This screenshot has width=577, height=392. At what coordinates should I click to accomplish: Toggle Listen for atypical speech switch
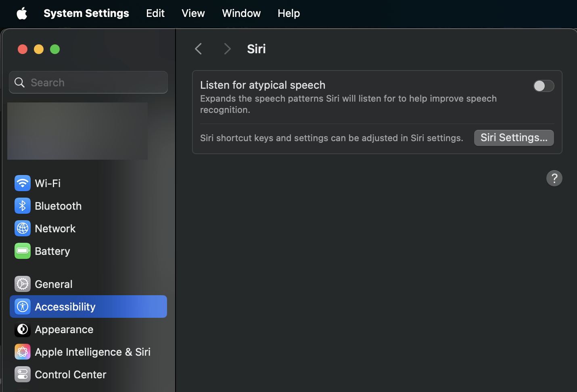click(544, 86)
